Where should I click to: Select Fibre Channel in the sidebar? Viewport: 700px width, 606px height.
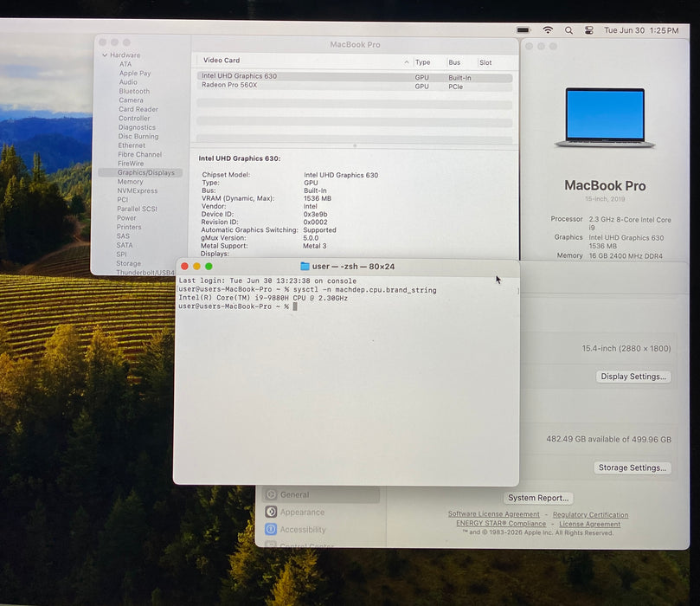point(139,154)
